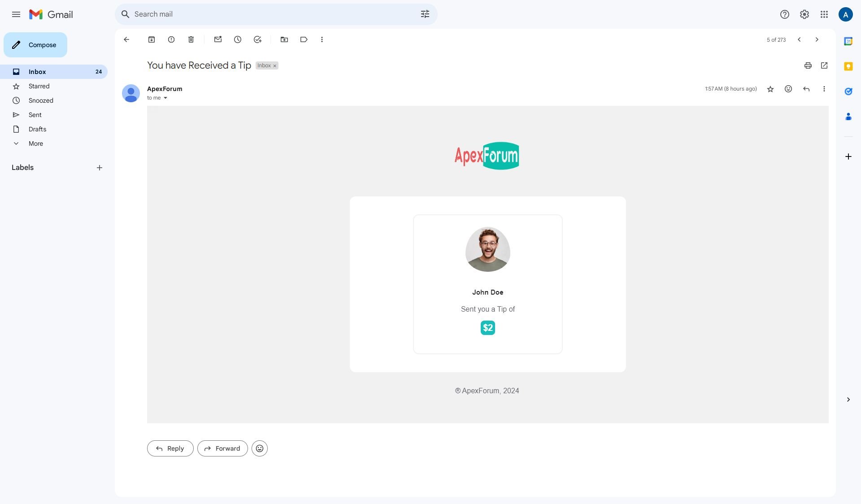Add email to Tasks
This screenshot has width=861, height=504.
click(257, 39)
